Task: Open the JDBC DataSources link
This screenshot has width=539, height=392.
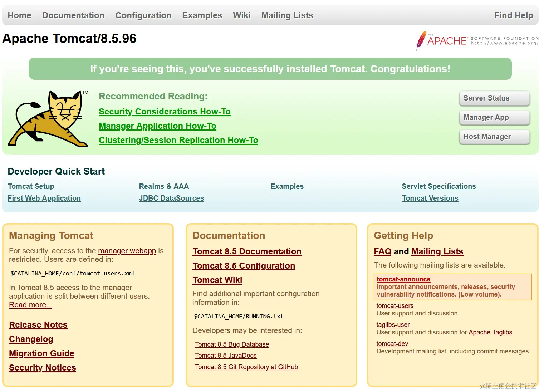Action: coord(171,198)
